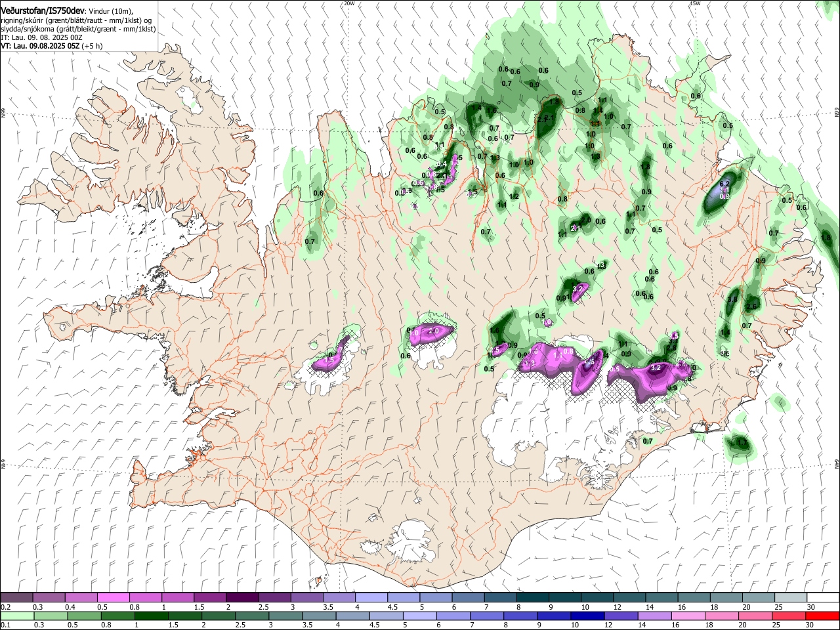Viewport: 840px width, 630px height.
Task: Click the upper legend swatch labeled 18
Action: 726,598
